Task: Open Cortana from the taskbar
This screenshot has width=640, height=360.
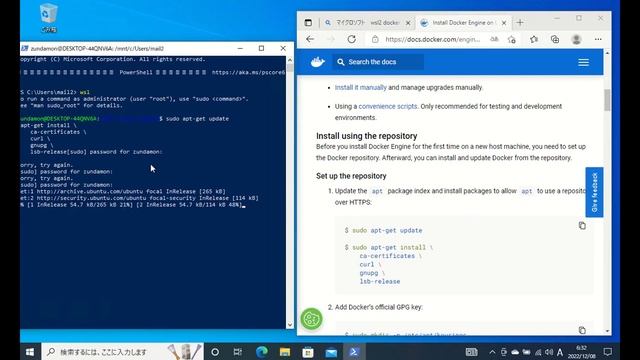Action: tap(215, 352)
